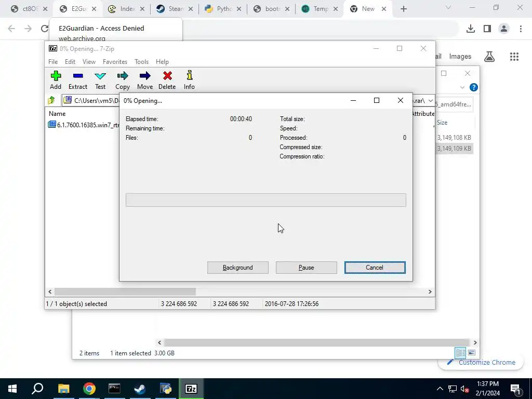Click Explorer horizontal scrollbar thumb
Viewport: 532px width, 399px height.
316,343
